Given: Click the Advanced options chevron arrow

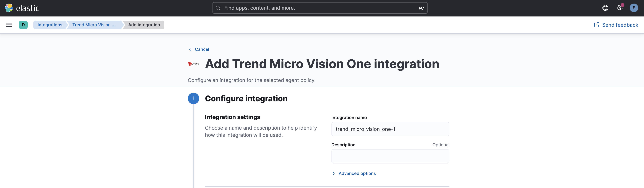Looking at the screenshot, I should 333,173.
